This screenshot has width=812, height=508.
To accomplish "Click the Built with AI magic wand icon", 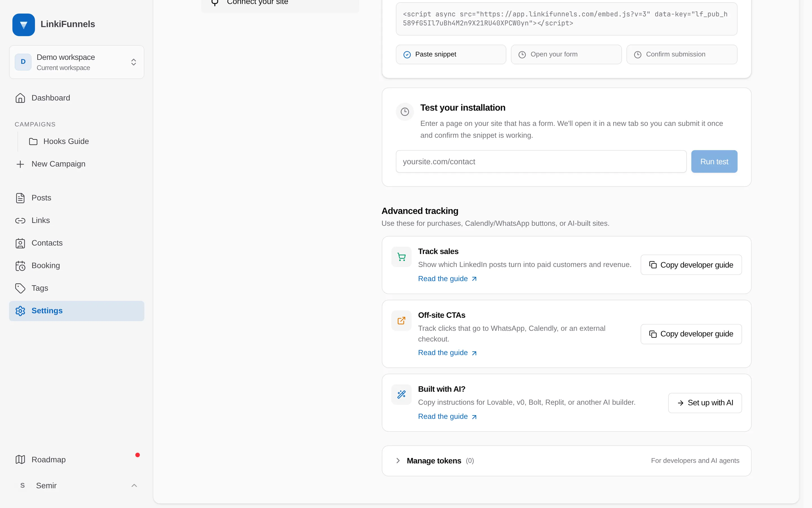I will click(x=401, y=395).
